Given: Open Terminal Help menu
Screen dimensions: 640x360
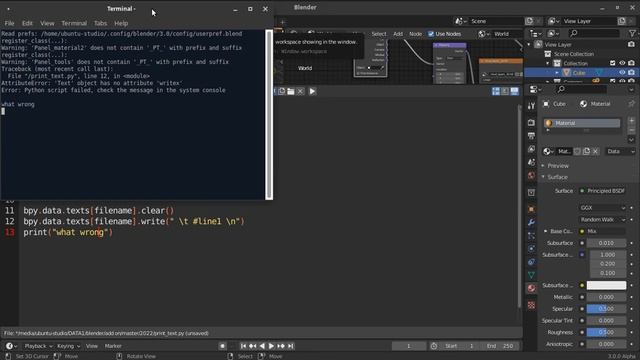Looking at the screenshot, I should pyautogui.click(x=121, y=23).
